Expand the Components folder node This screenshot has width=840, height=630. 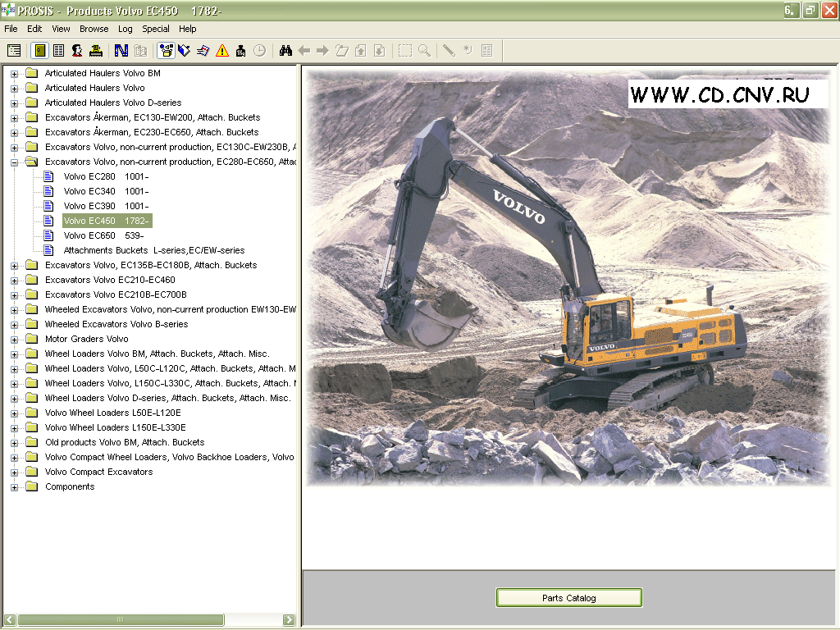[15, 487]
